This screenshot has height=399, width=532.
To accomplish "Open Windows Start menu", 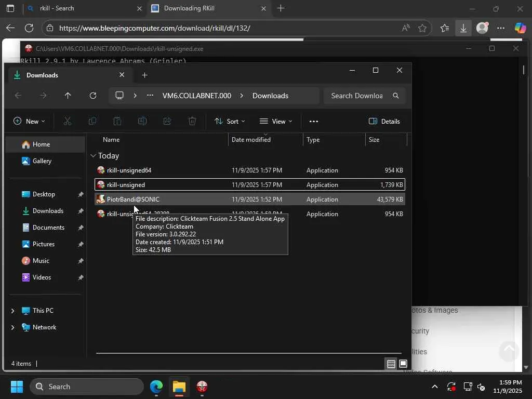I will tap(17, 387).
